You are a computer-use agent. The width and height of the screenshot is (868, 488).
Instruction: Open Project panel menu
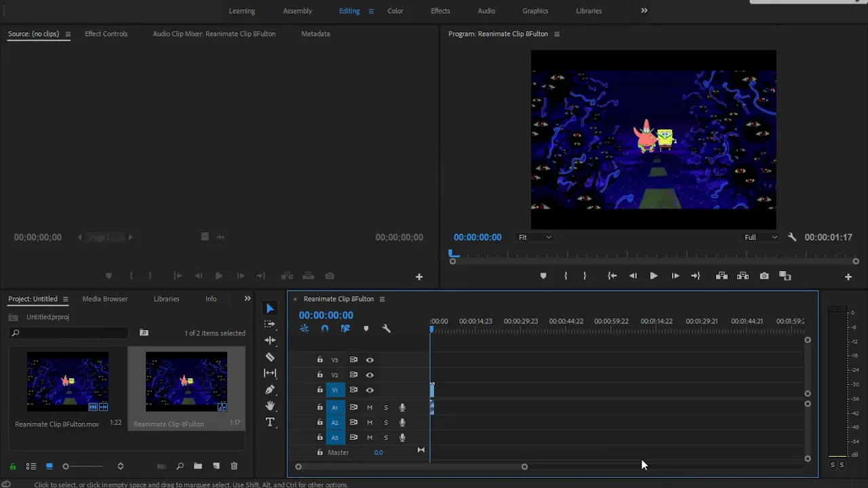tap(65, 299)
